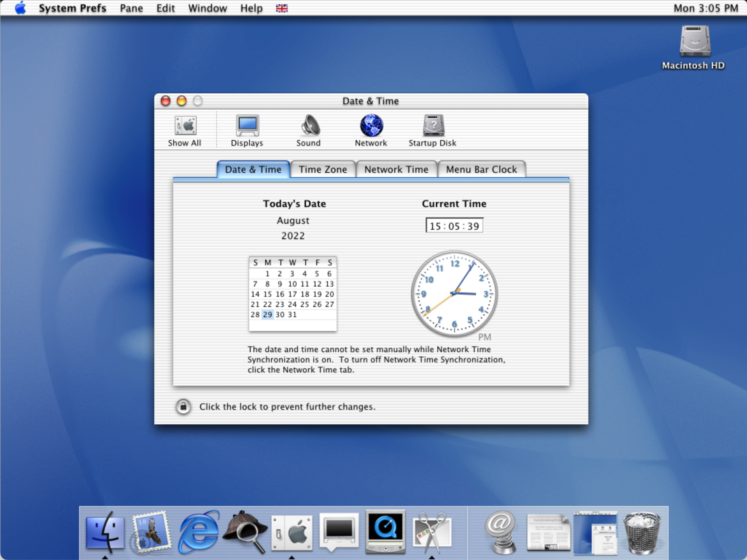
Task: Click day 6 in the calendar
Action: tap(329, 274)
